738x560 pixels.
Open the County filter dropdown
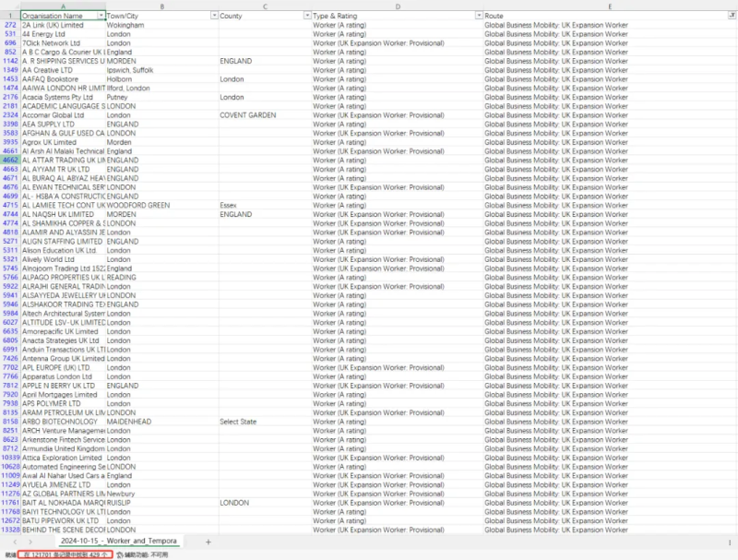[307, 16]
